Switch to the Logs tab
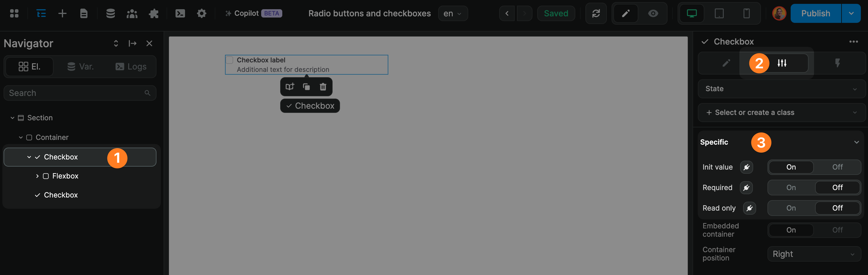868x275 pixels. click(x=131, y=66)
